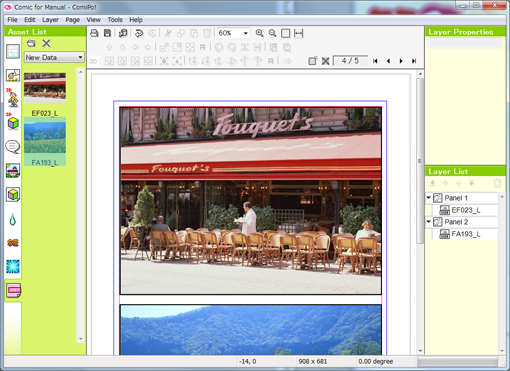The image size is (510, 371).
Task: Open the user image asset category
Action: [13, 290]
